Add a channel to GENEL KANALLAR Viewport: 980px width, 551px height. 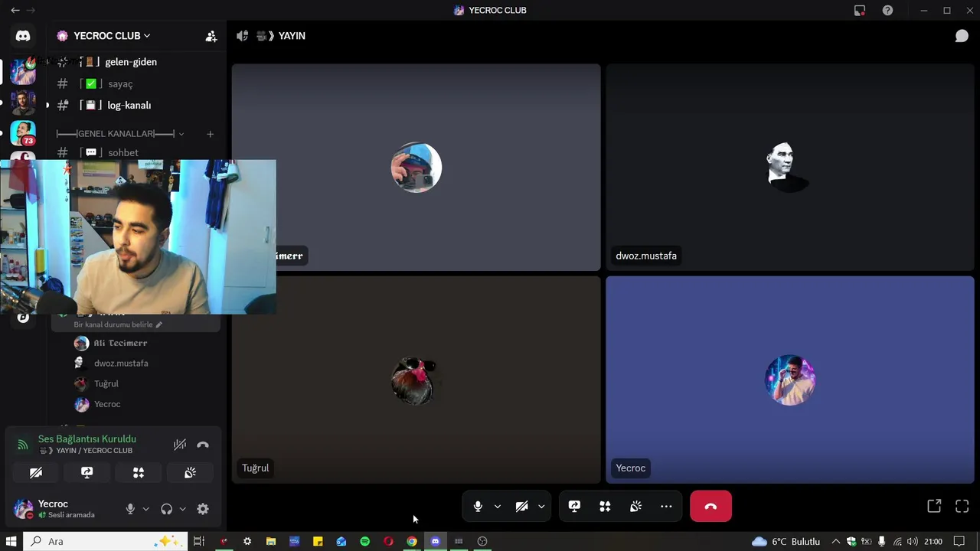click(x=210, y=134)
